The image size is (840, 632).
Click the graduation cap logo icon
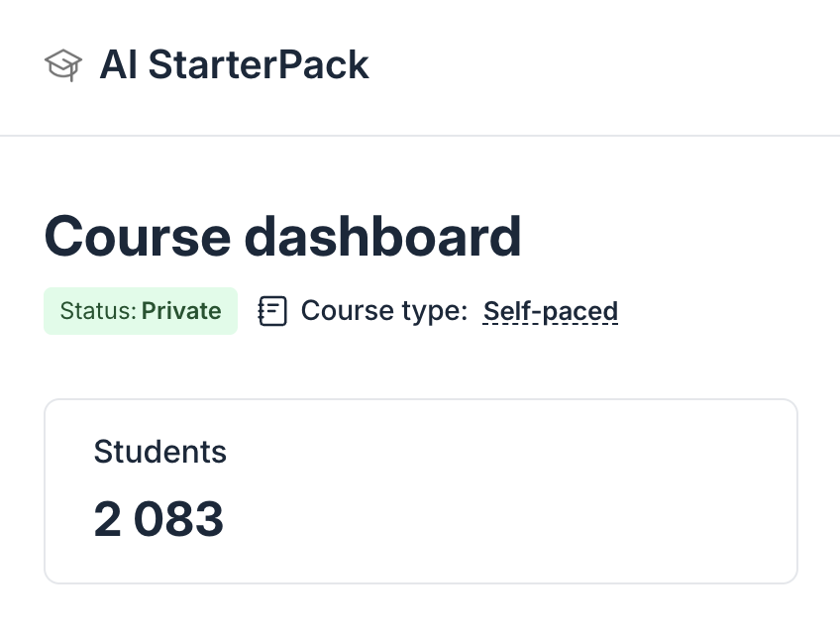pos(63,65)
